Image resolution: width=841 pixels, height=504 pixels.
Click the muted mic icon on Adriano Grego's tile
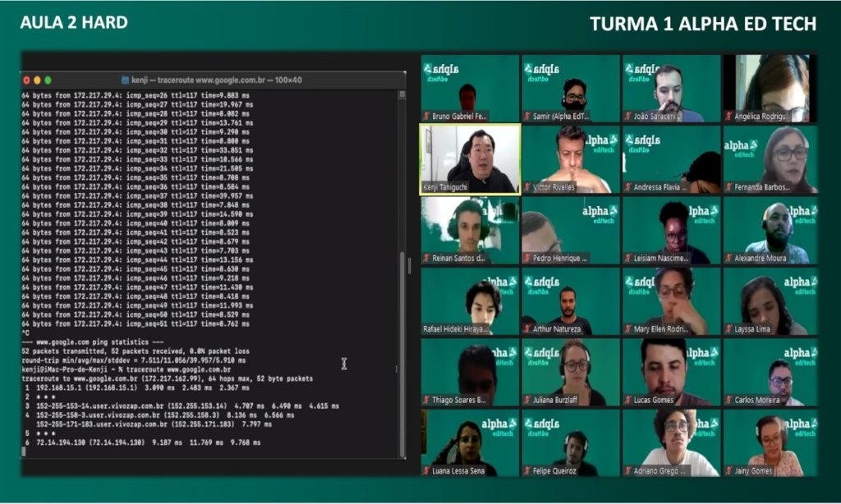click(x=628, y=470)
